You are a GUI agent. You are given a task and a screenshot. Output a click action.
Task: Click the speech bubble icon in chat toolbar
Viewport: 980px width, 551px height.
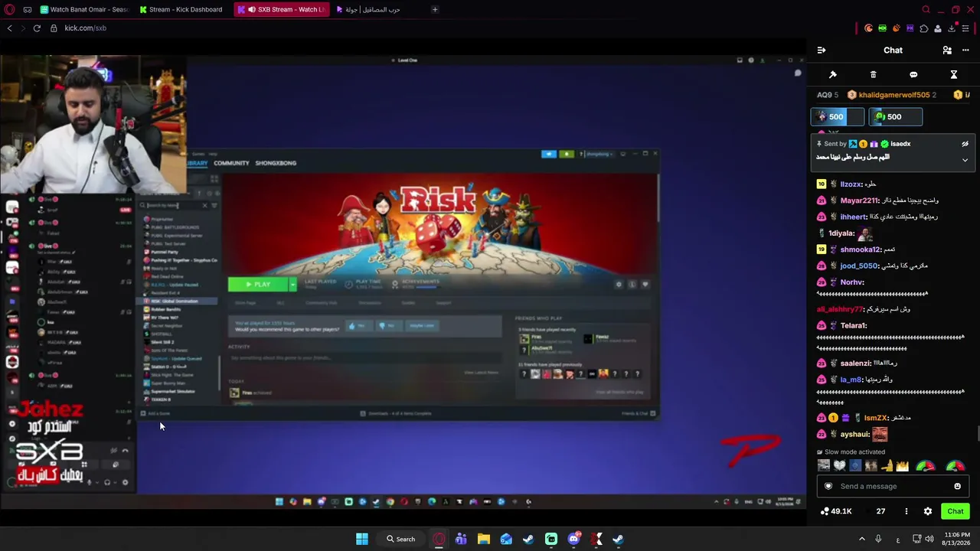pos(913,75)
